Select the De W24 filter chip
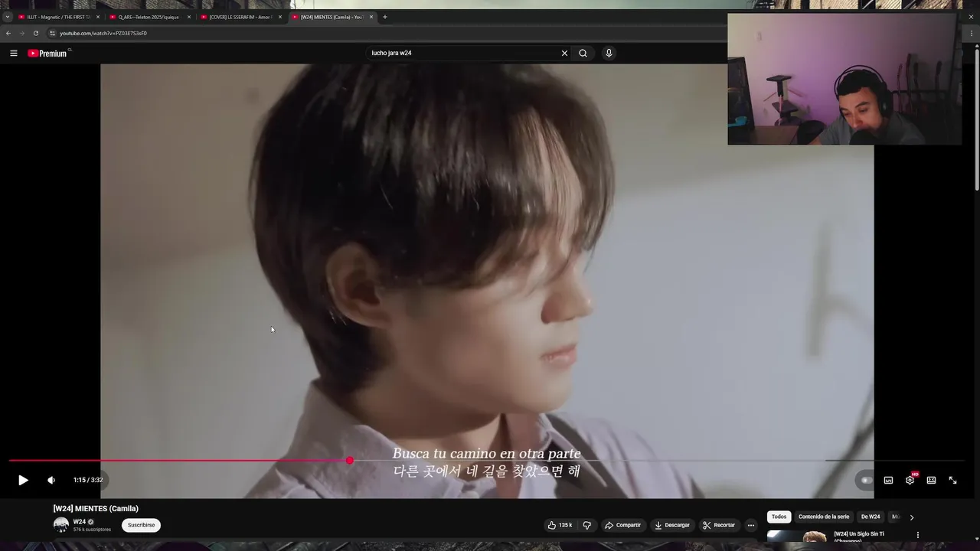 click(x=871, y=517)
